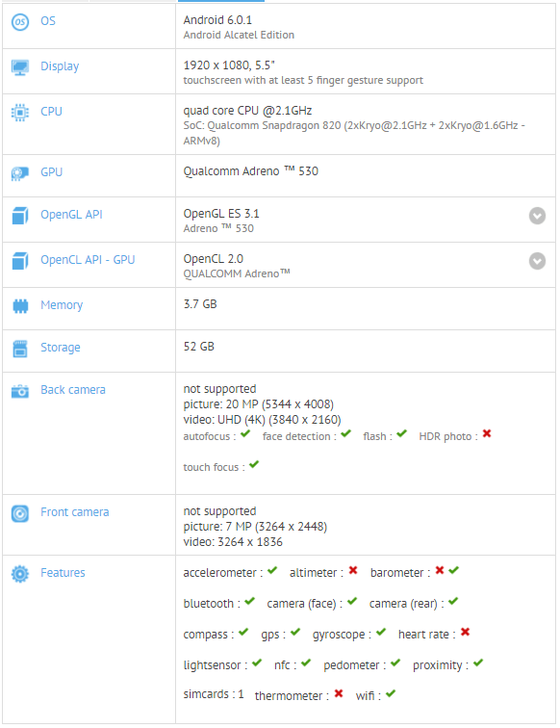Click the OpenGL API cube icon
The width and height of the screenshot is (560, 728).
20,216
